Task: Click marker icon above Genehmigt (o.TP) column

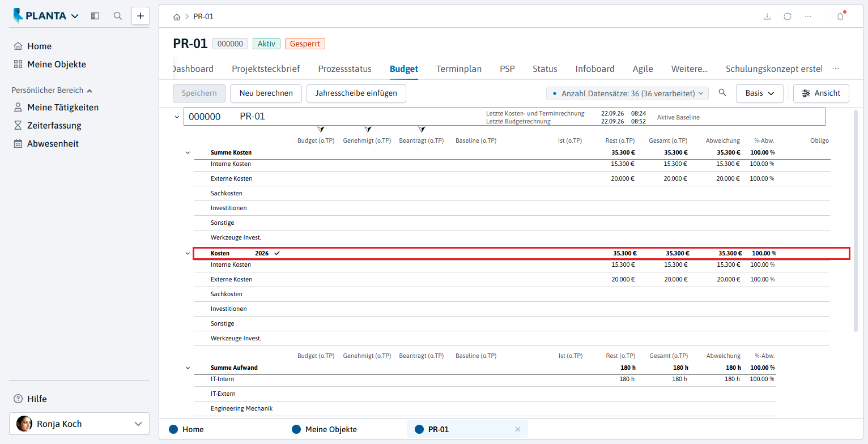Action: coord(368,130)
